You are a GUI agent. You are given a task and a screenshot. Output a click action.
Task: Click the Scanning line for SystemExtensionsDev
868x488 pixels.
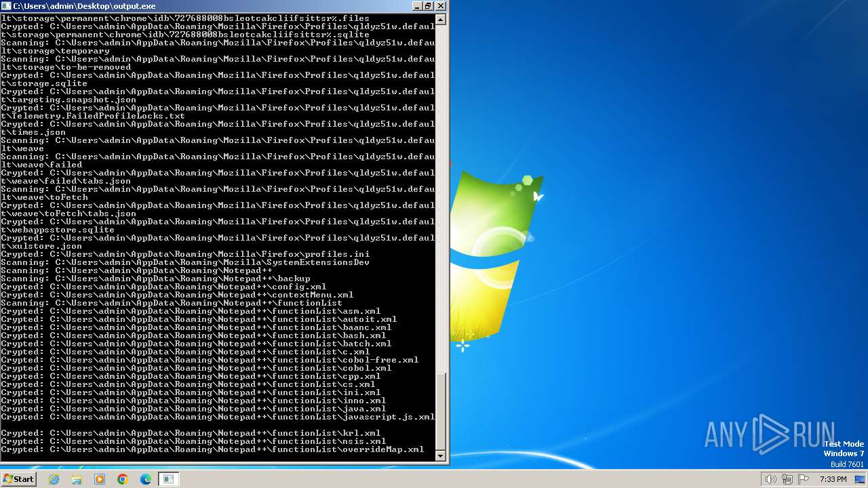pos(185,262)
